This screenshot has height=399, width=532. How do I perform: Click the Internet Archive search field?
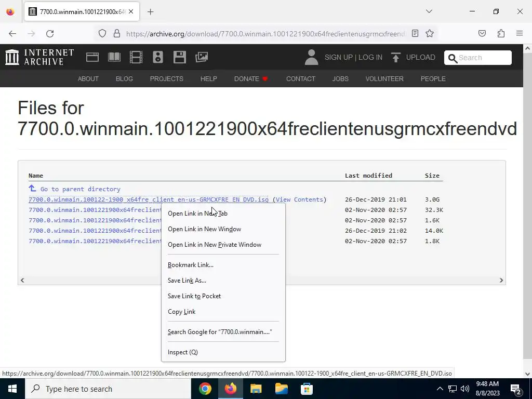pos(478,58)
